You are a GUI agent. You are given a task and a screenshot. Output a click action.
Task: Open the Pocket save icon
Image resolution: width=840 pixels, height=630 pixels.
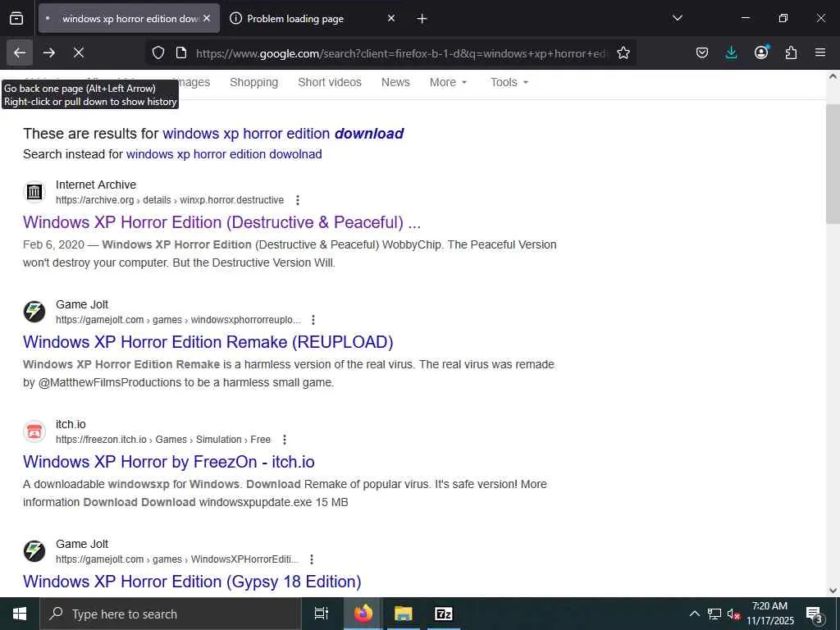(702, 52)
